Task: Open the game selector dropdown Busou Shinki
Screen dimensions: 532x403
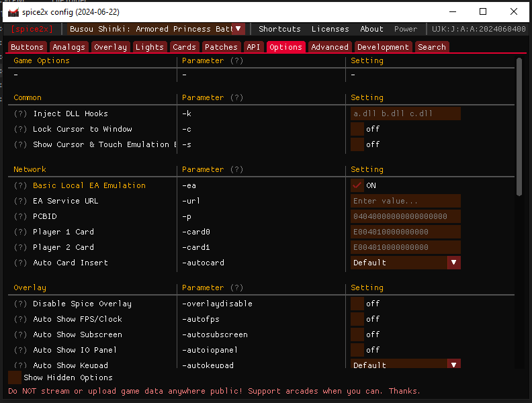Action: pos(156,29)
